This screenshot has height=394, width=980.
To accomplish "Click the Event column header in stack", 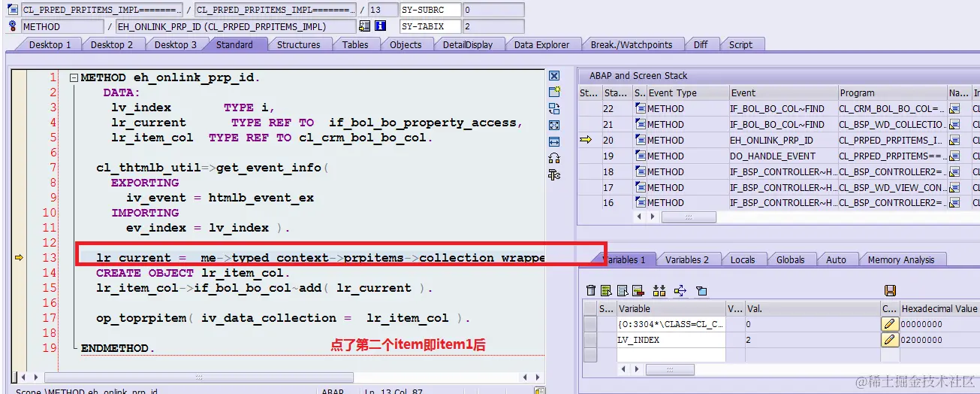I will click(782, 93).
